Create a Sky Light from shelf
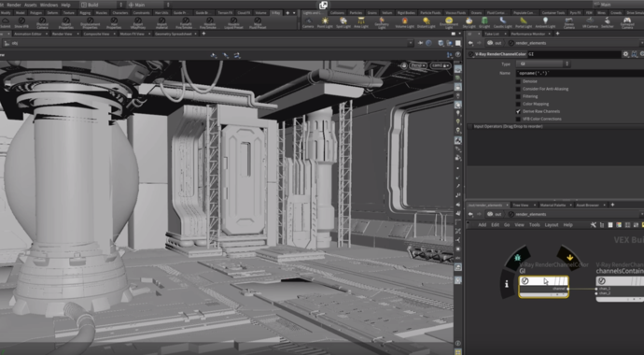The image size is (644, 355). click(469, 22)
